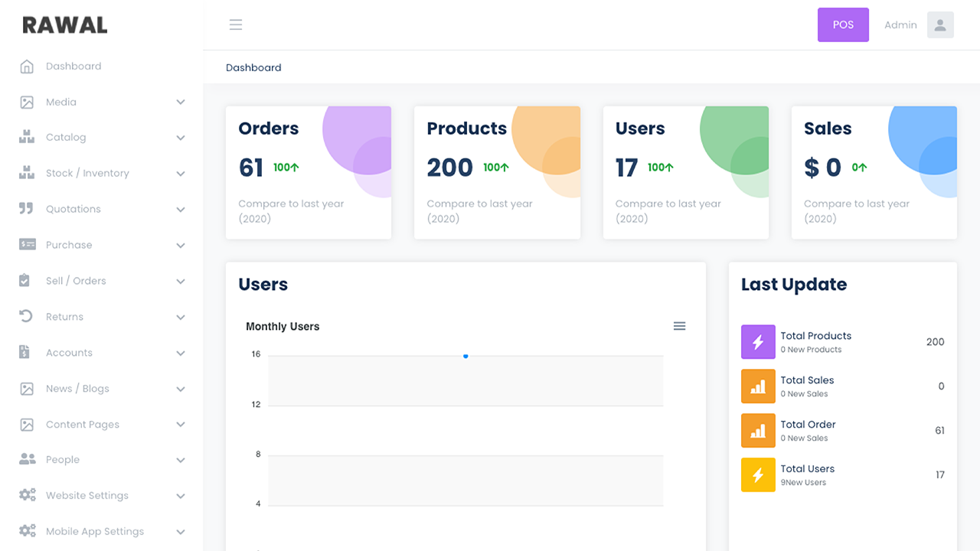Expand the Catalog submenu arrow
Image resolution: width=980 pixels, height=551 pixels.
pos(181,138)
